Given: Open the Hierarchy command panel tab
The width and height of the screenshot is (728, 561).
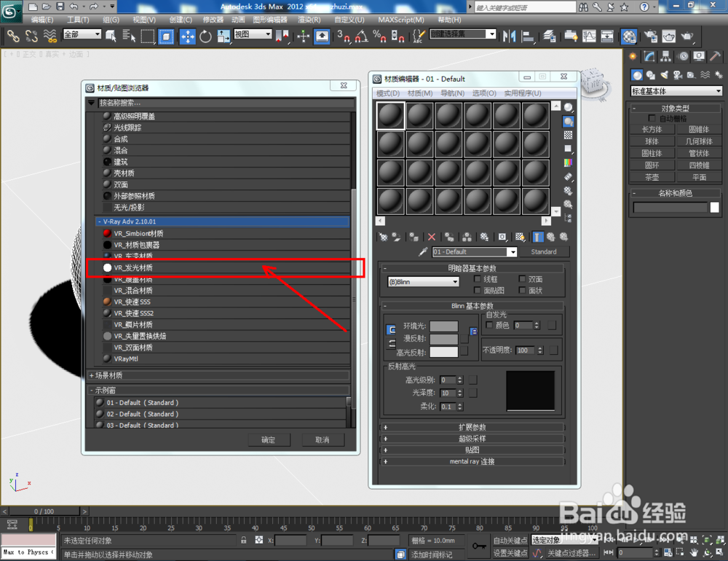Looking at the screenshot, I should point(666,57).
